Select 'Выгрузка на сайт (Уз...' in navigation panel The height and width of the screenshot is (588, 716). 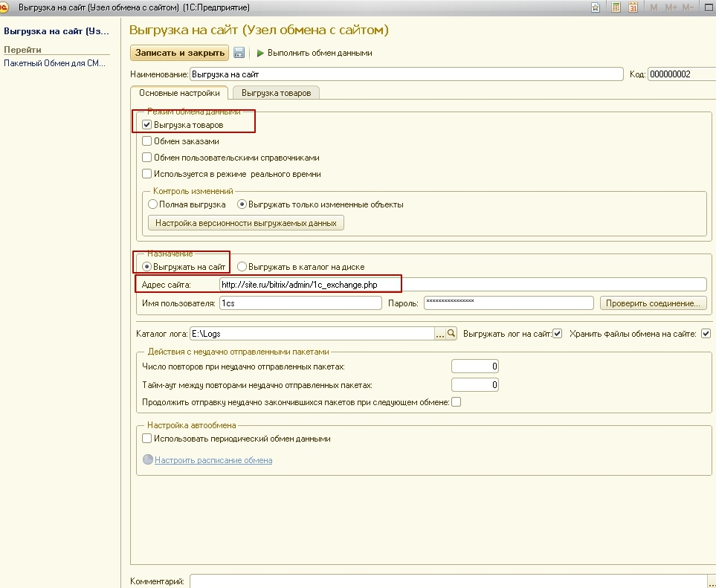(57, 31)
